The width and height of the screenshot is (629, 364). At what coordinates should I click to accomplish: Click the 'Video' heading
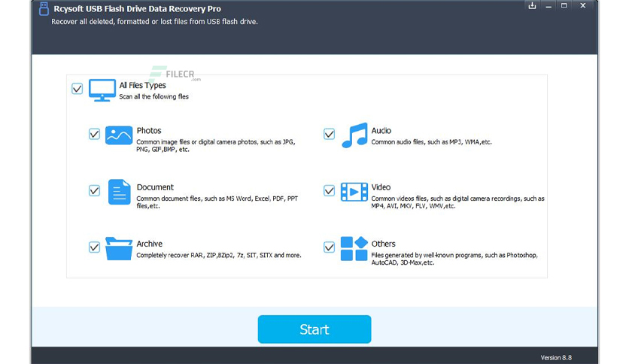point(381,187)
